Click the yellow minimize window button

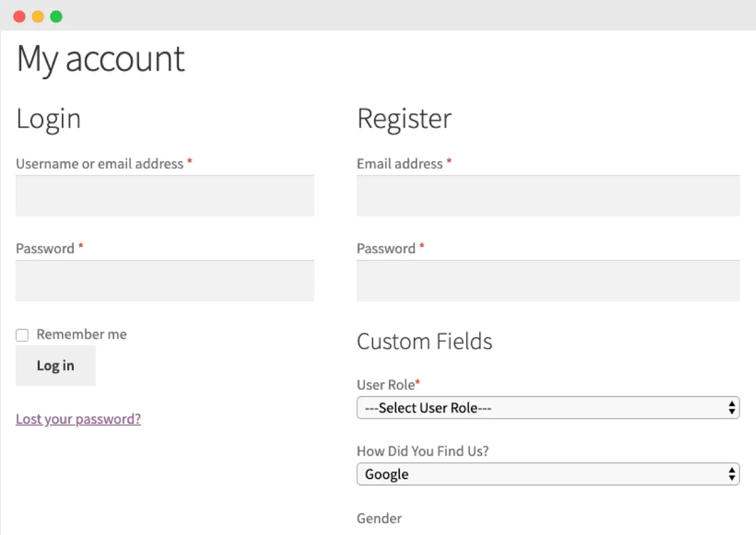[x=37, y=17]
